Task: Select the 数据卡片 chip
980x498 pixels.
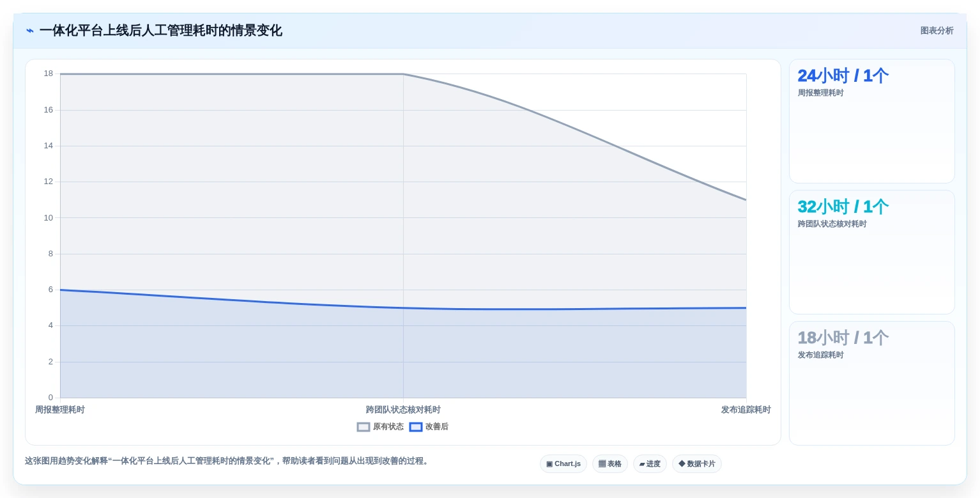Action: 697,464
